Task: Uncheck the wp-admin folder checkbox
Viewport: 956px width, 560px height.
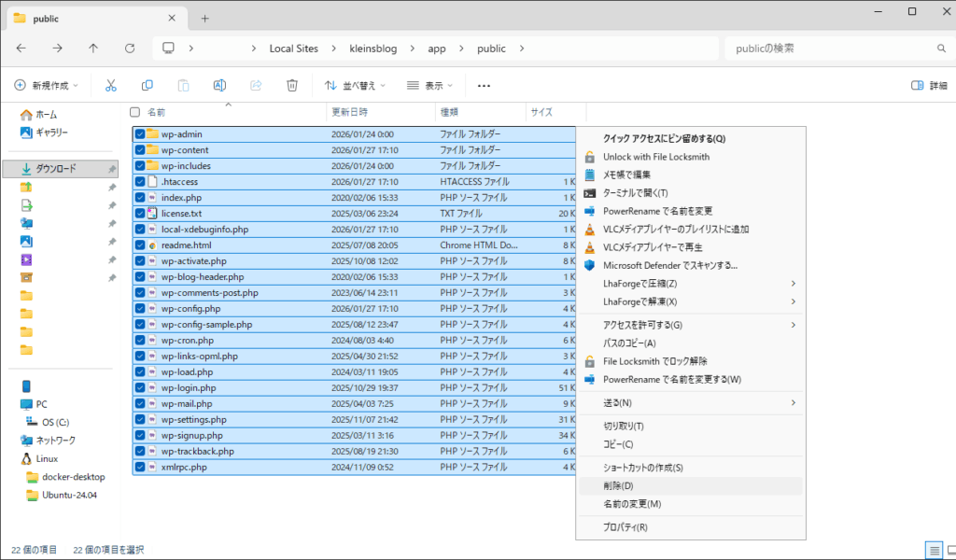Action: [x=140, y=134]
